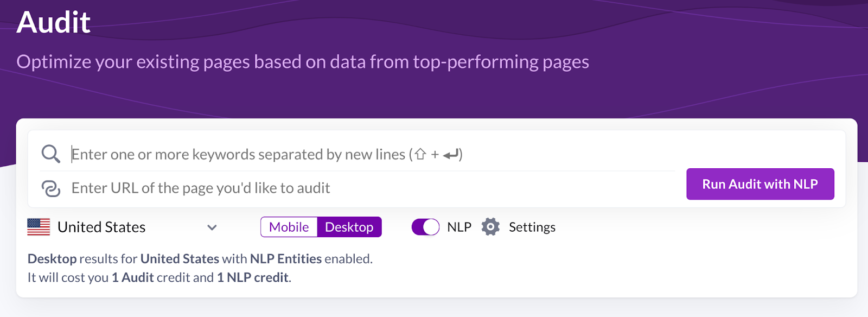Click the bold 1 Audit credit text
Screen dimensions: 868x317
[x=133, y=277]
